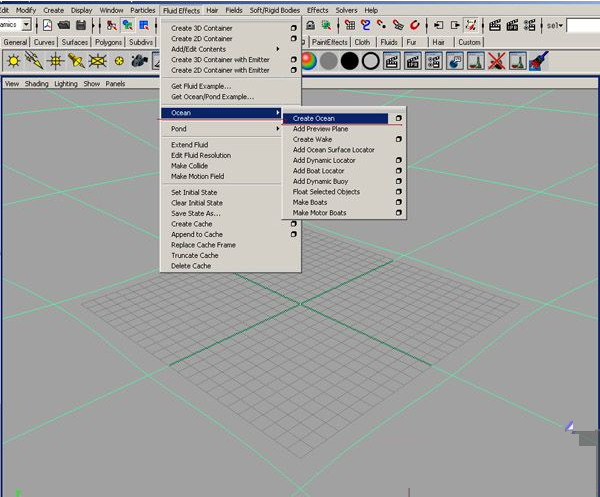Create a spot light from the shelf
600x497 pixels.
coord(76,61)
